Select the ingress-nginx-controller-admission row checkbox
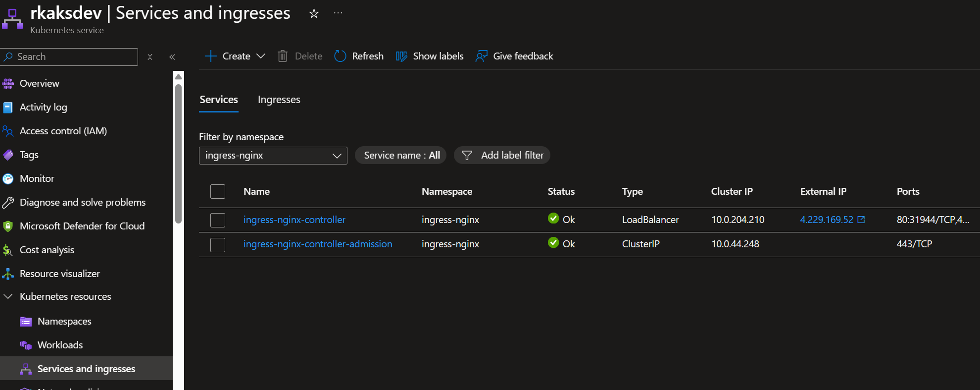The image size is (980, 390). pyautogui.click(x=218, y=244)
